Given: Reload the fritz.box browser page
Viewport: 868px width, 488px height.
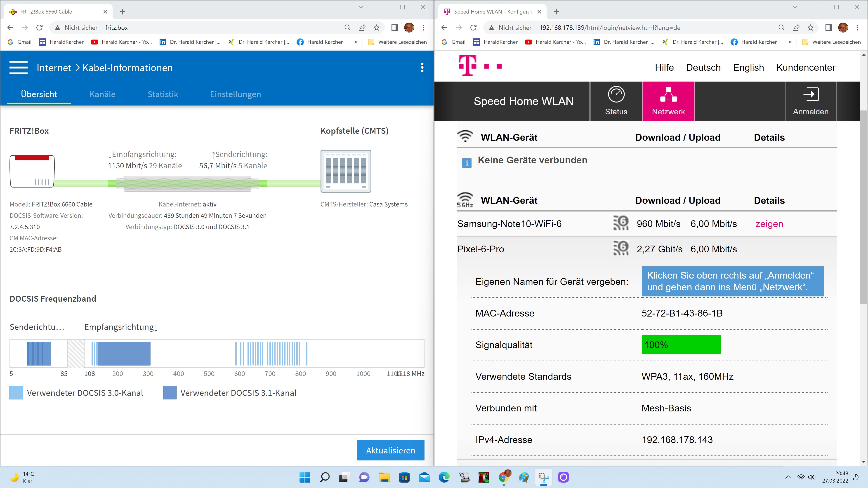Looking at the screenshot, I should click(39, 28).
